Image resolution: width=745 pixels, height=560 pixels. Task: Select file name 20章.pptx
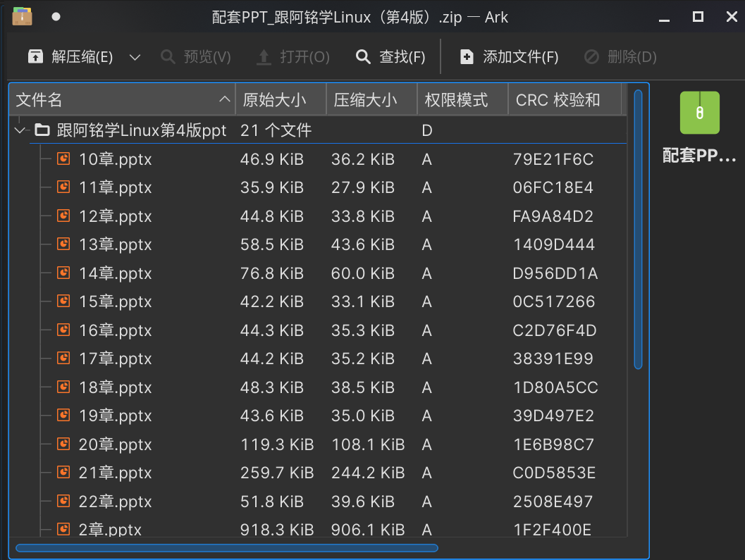point(115,444)
